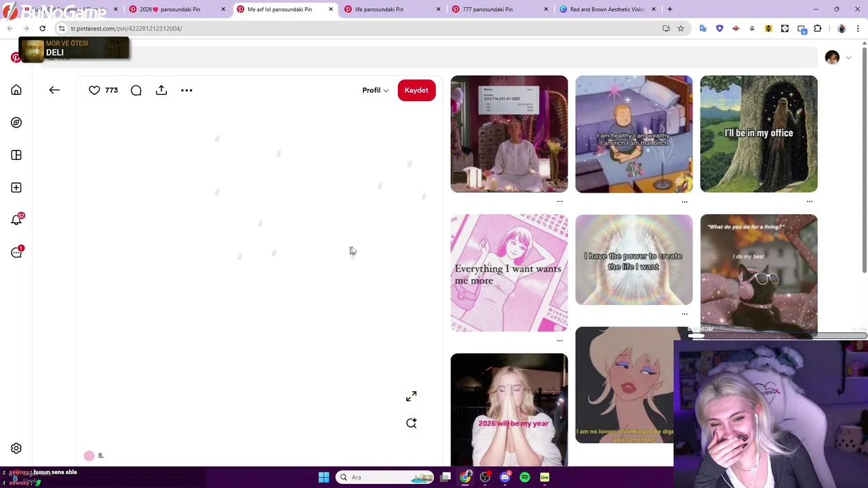Open Chrome's extensions puzzle icon

pos(817,28)
